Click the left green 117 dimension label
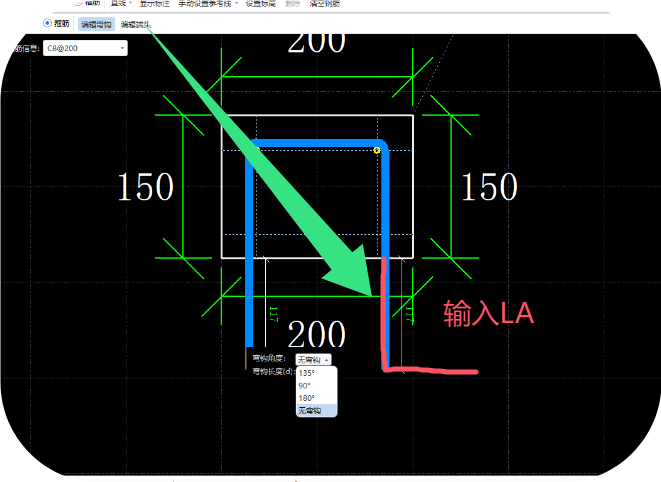Viewport: 661px width, 482px height. pyautogui.click(x=274, y=315)
